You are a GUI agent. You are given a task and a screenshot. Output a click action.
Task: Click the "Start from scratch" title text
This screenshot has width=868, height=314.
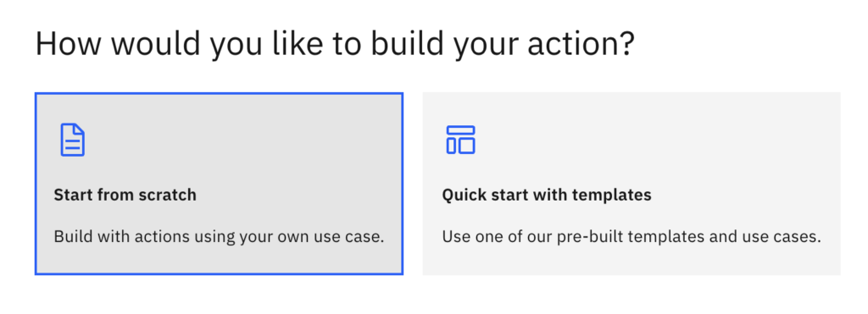click(125, 196)
